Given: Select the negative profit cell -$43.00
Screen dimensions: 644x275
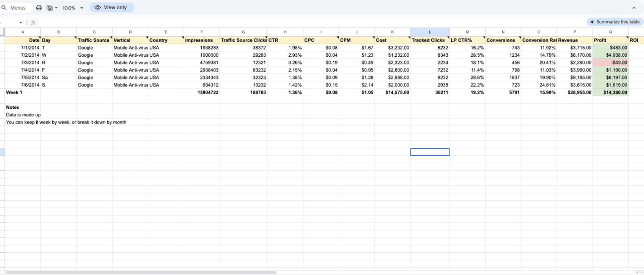Looking at the screenshot, I should 610,63.
